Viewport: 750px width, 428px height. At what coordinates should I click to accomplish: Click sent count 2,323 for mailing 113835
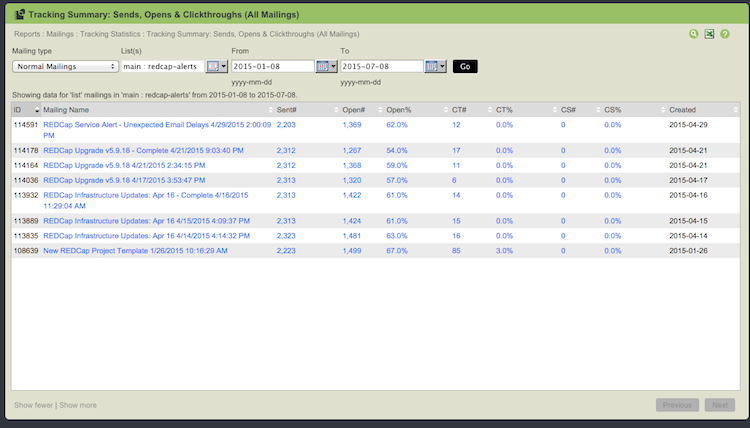286,236
